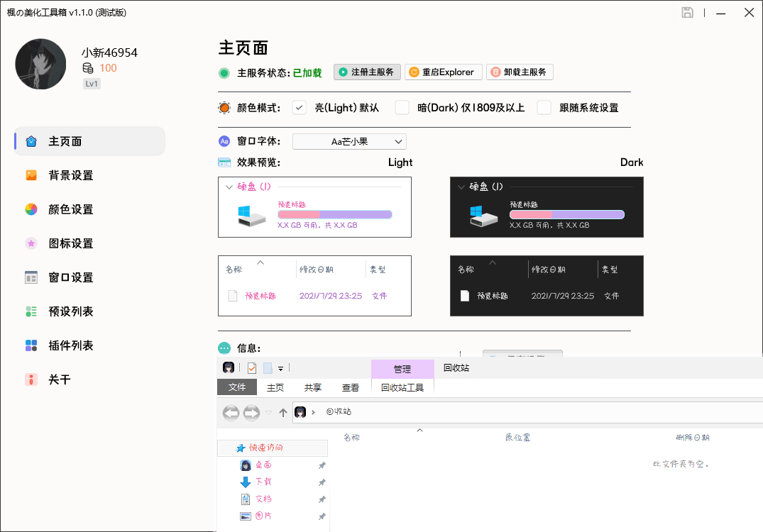The width and height of the screenshot is (763, 532).
Task: Check 暗(Dark) 仅1809及以上 option
Action: click(x=402, y=108)
